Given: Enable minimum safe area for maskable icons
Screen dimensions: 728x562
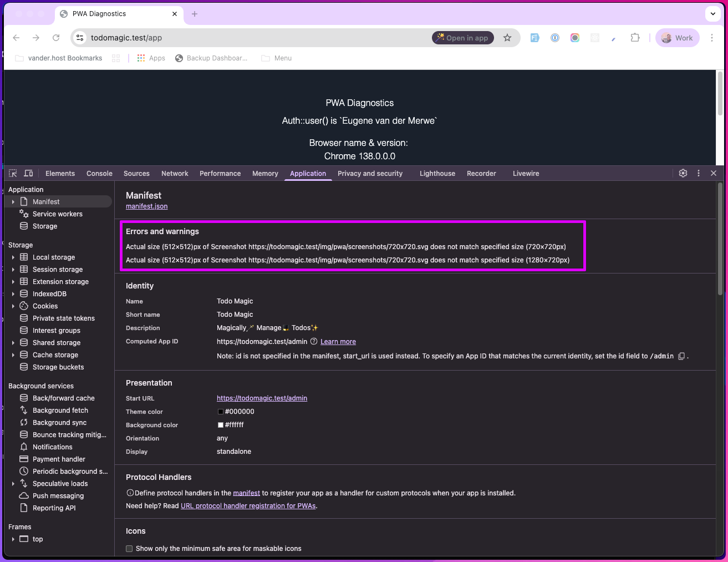Looking at the screenshot, I should pos(129,549).
